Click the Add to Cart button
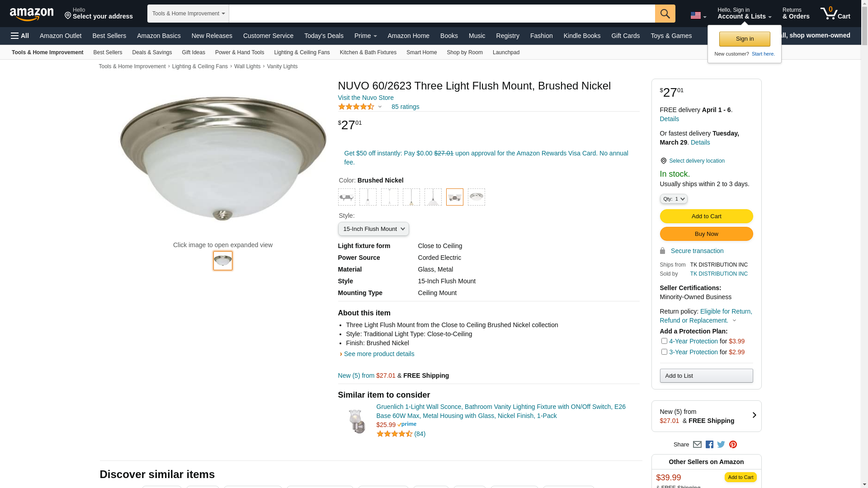Screen dimensions: 868x488 point(706,216)
